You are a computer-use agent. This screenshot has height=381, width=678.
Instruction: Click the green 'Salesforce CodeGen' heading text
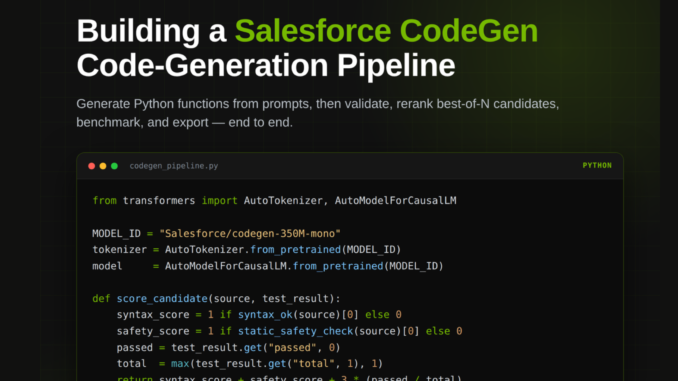[x=386, y=31]
